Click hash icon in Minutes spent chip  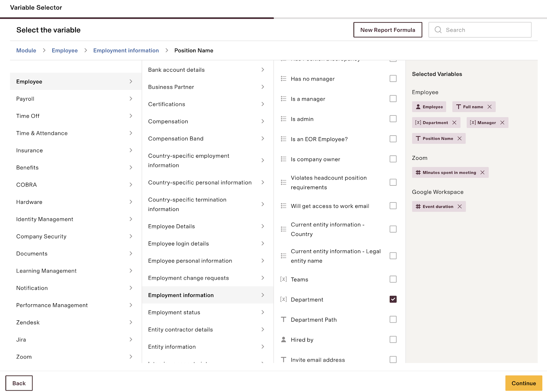click(x=418, y=172)
